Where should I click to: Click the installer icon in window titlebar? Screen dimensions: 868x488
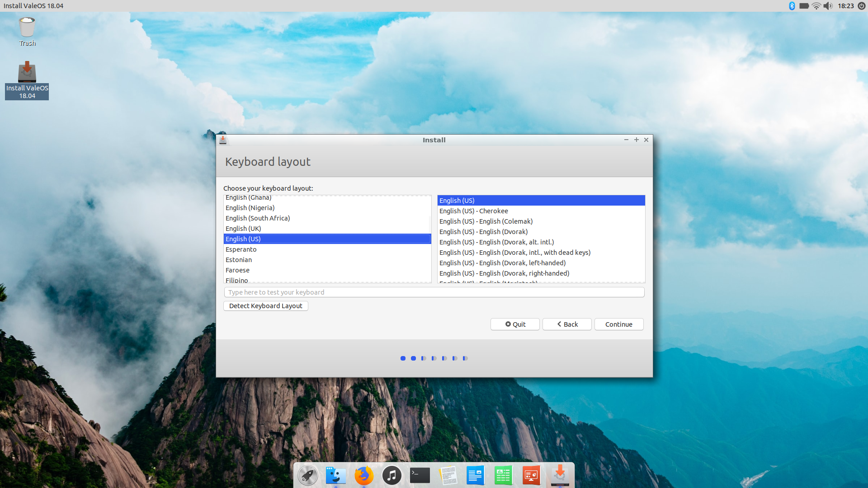[223, 140]
